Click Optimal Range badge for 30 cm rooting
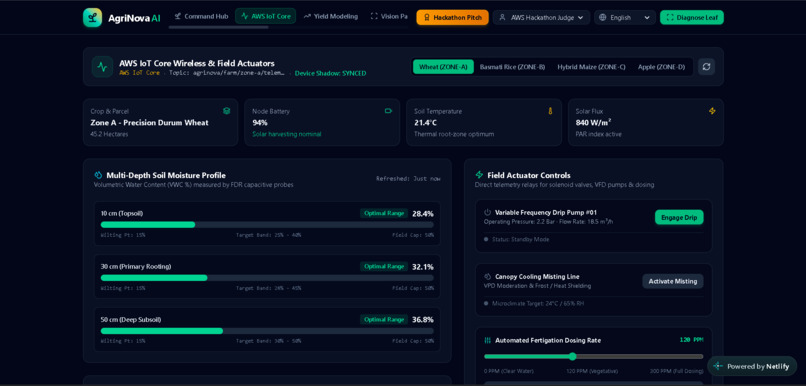The width and height of the screenshot is (806, 386). click(384, 266)
